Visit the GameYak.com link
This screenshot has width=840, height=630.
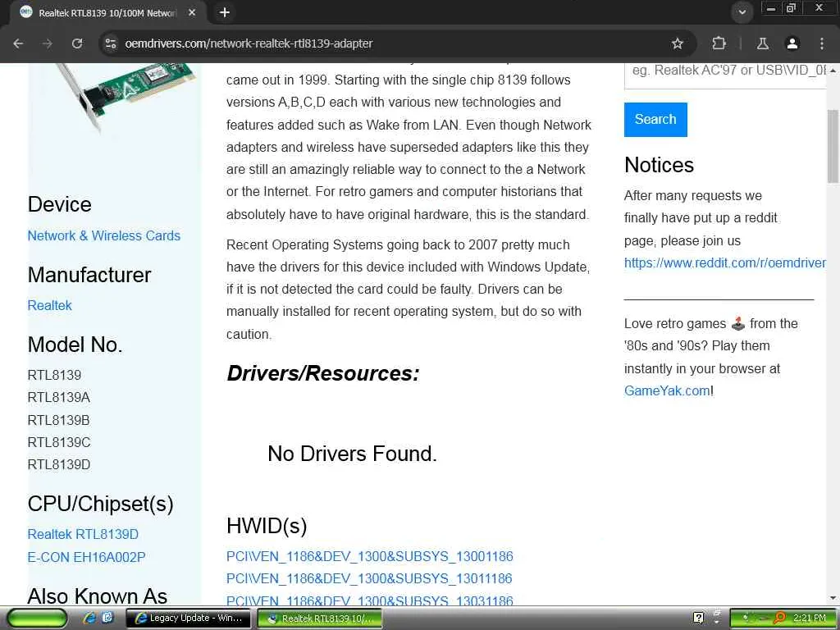(x=667, y=390)
